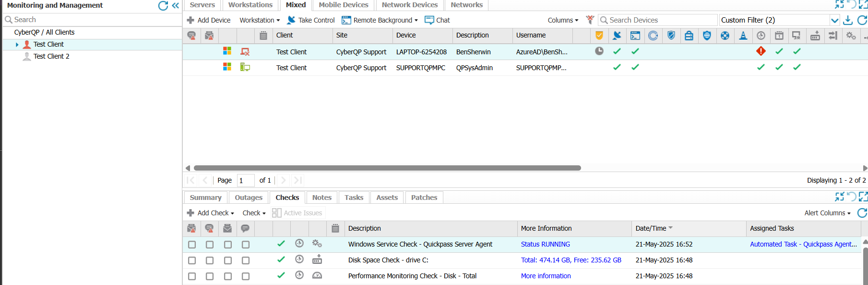Tick the recovery email checkbox for Windows Service Check

point(228,245)
